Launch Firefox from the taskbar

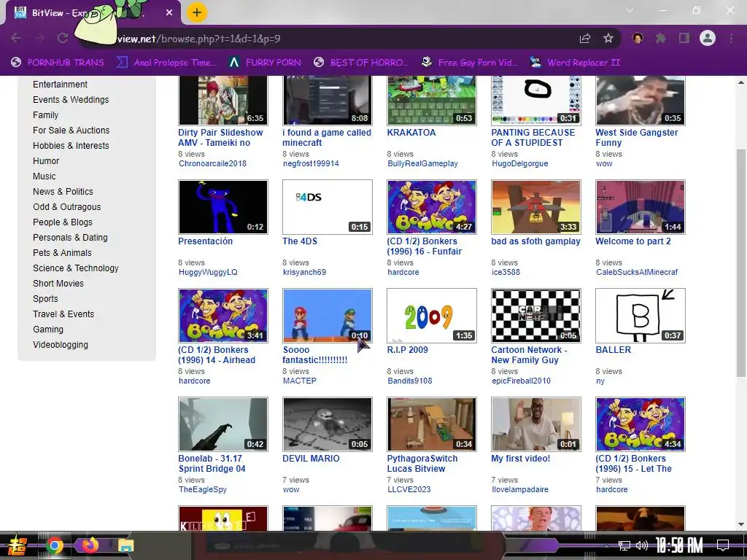click(90, 545)
